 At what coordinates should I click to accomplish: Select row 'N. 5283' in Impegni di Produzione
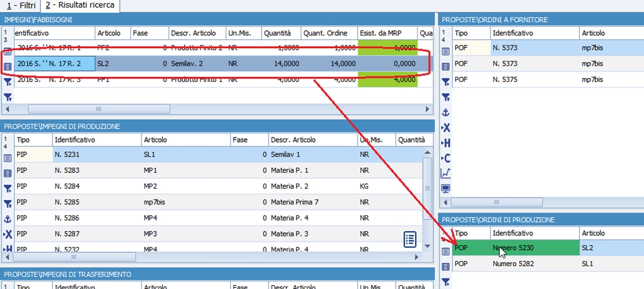[219, 170]
